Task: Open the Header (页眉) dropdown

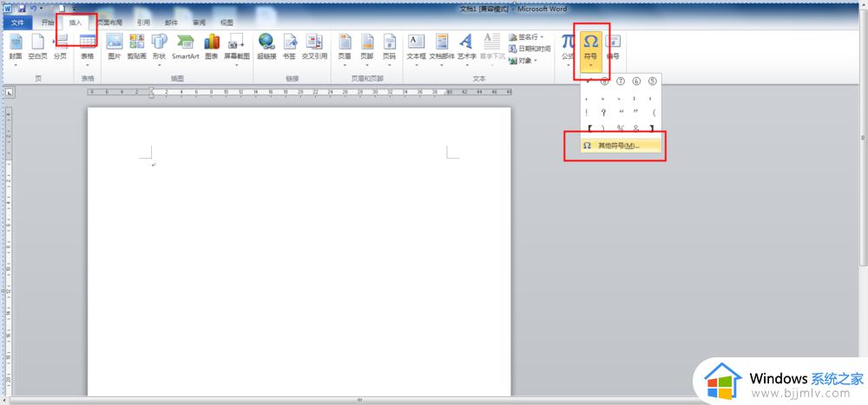Action: 345,49
